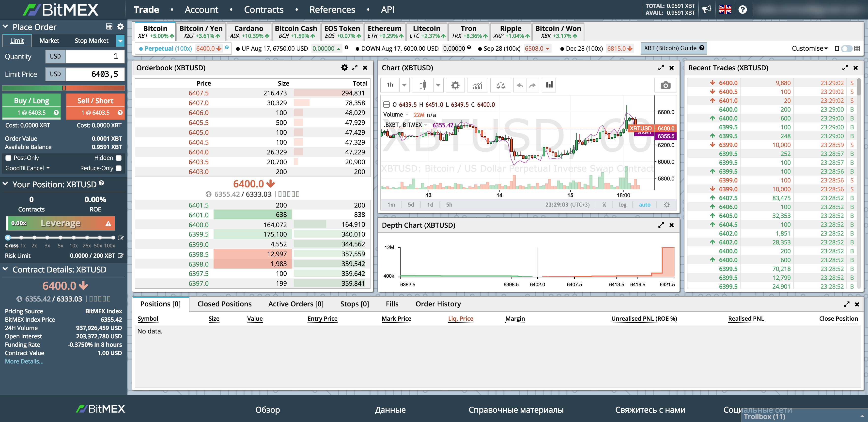This screenshot has width=868, height=422.
Task: Open chart style dropdown arrow
Action: [438, 85]
